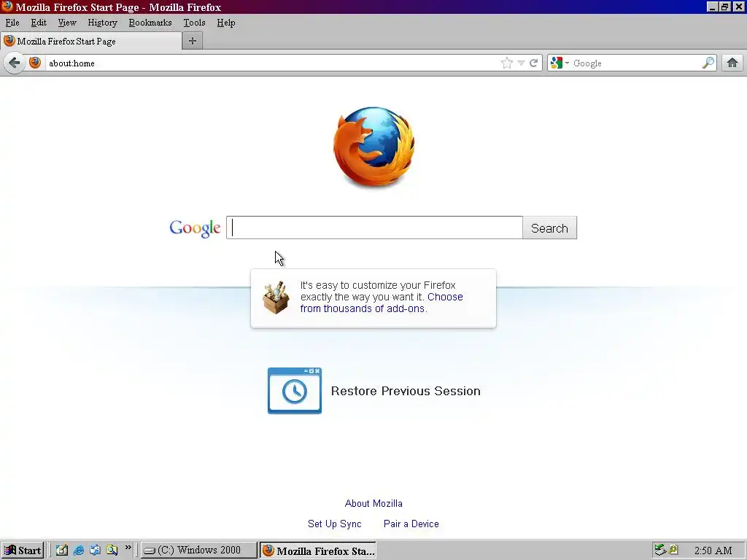Click the add-ons toolbox icon in the snippet
Screen dimensions: 747x560
[x=276, y=297]
